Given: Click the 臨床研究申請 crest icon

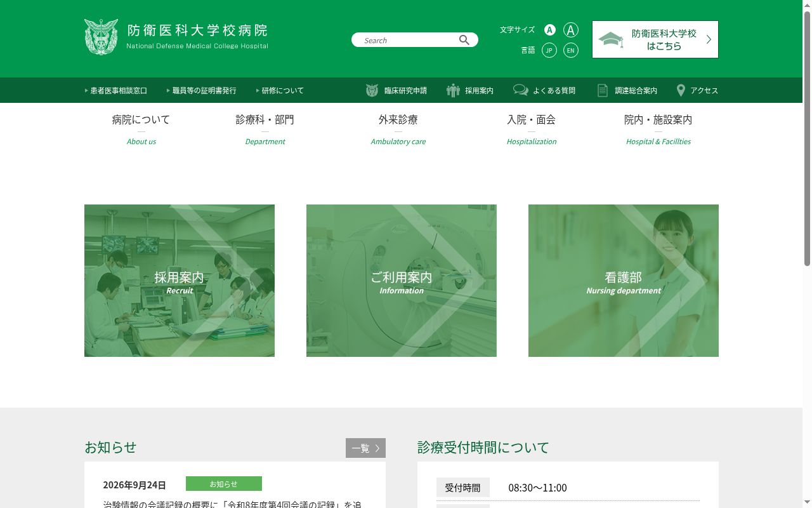Looking at the screenshot, I should pos(372,90).
